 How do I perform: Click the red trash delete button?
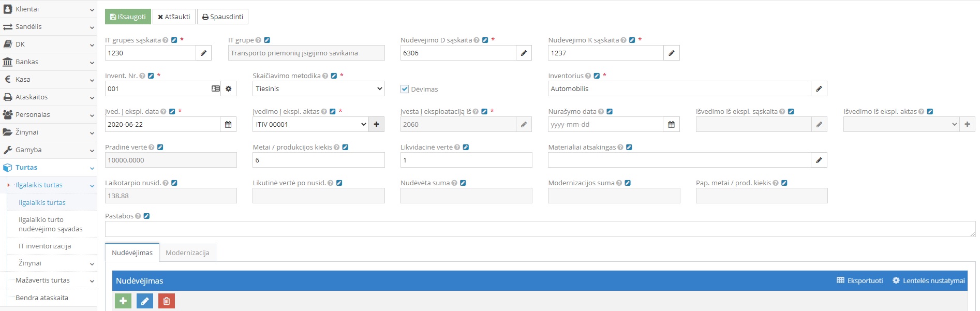coord(167,301)
